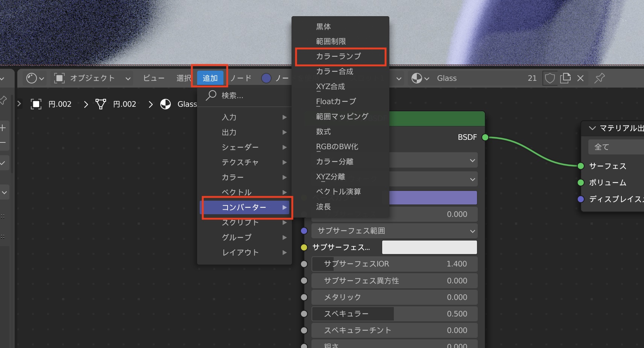Image resolution: width=644 pixels, height=348 pixels.
Task: Choose 範囲マッピング in the submenu
Action: coord(342,117)
